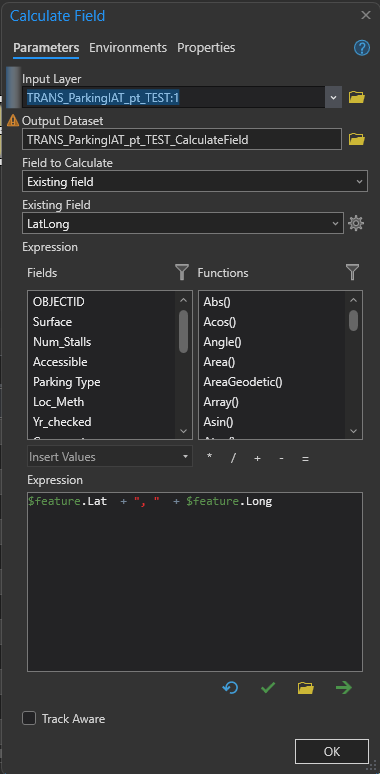
Task: Insert the multiply operator
Action: point(209,457)
